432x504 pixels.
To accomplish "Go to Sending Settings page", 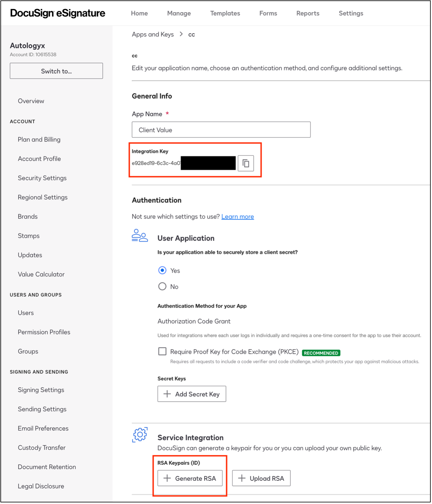I will (42, 410).
